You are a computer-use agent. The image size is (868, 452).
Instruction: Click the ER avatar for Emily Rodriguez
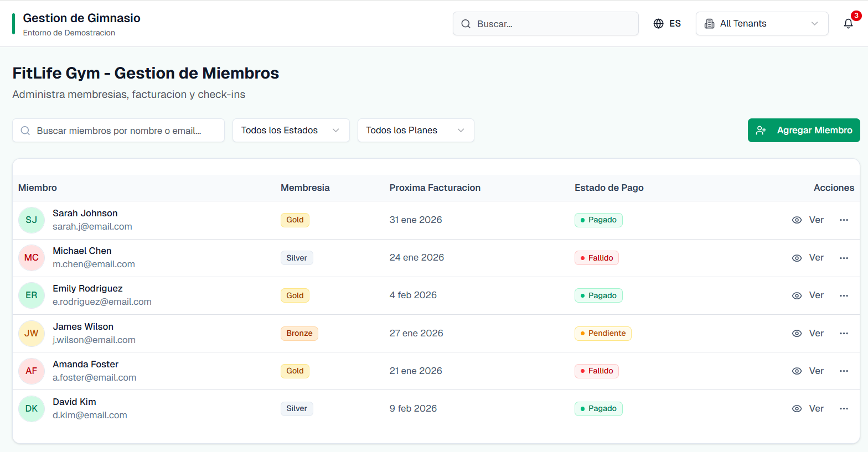tap(32, 295)
